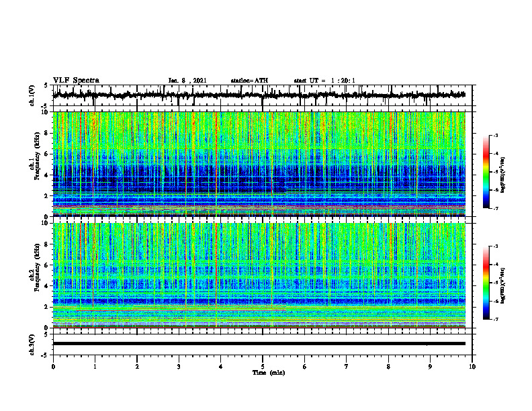The image size is (532, 411).
Task: Click the time axis tick label "10"
Action: pyautogui.click(x=472, y=367)
